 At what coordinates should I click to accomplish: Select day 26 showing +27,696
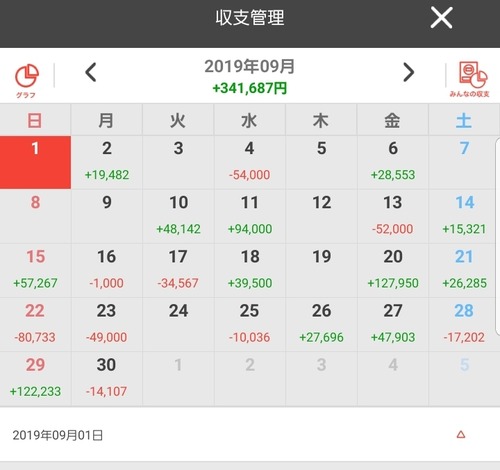pyautogui.click(x=321, y=325)
